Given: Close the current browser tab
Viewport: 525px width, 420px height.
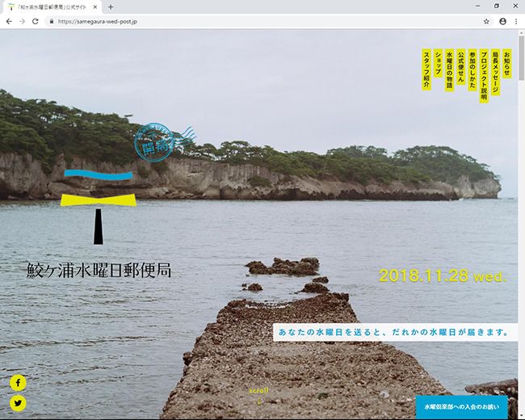Looking at the screenshot, I should tap(95, 7).
